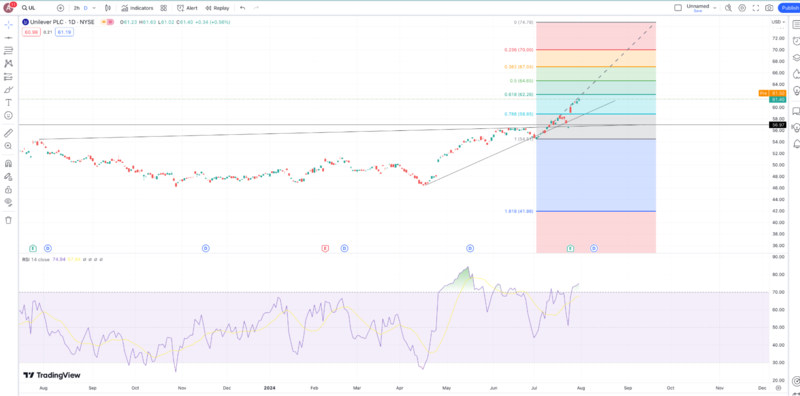Open the object tree layers panel
This screenshot has width=800, height=396.
click(x=796, y=58)
